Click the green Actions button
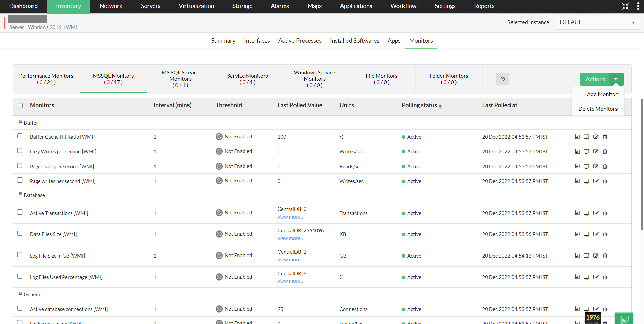Image resolution: width=644 pixels, height=324 pixels. click(x=595, y=79)
